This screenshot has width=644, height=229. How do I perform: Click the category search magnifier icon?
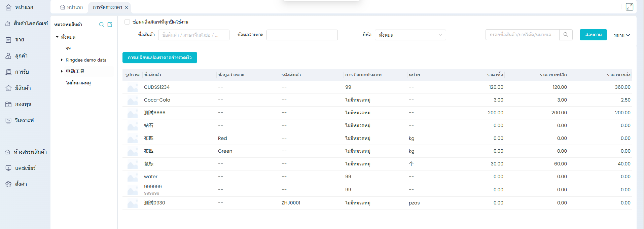click(101, 25)
